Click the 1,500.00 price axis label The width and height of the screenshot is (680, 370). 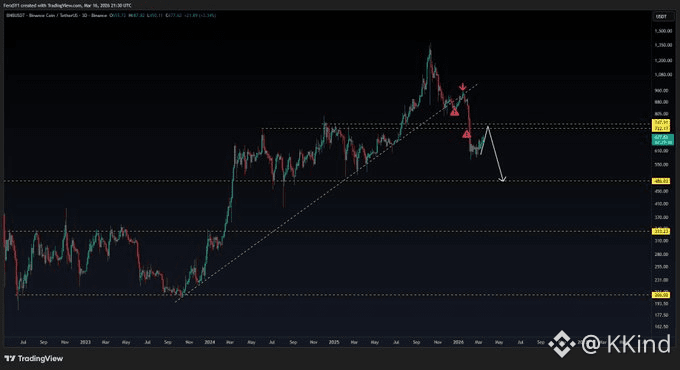tap(663, 31)
